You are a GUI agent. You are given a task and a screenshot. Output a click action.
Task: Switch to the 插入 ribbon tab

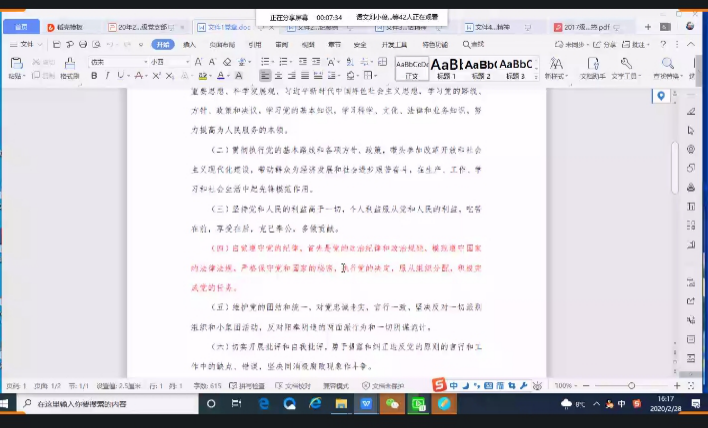(x=189, y=44)
